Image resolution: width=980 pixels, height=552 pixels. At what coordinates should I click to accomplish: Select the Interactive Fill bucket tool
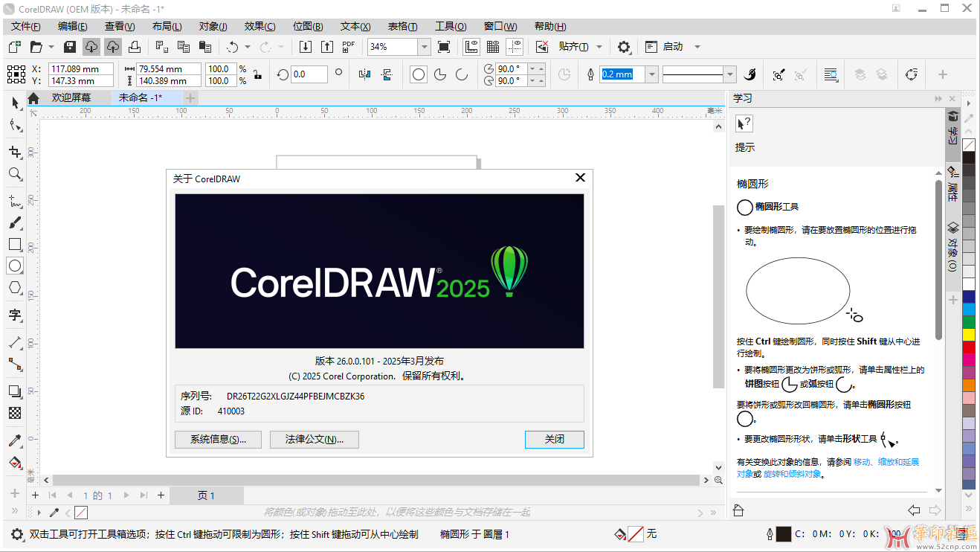[15, 463]
